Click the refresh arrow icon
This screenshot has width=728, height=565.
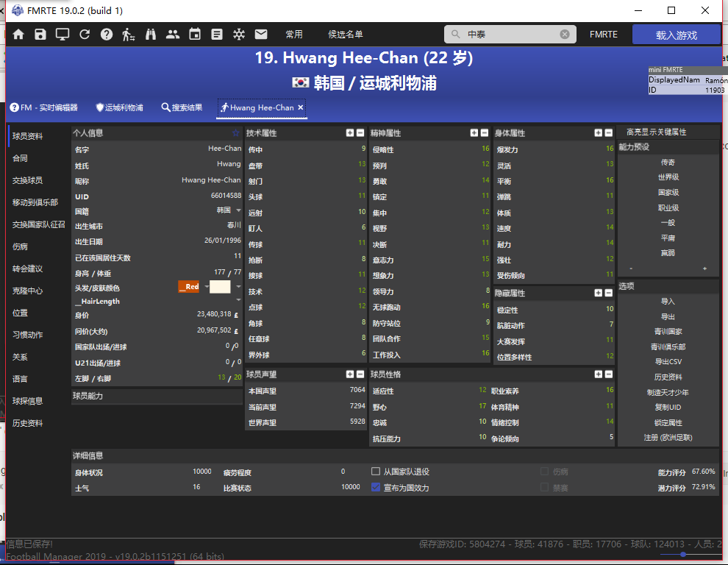pos(85,35)
